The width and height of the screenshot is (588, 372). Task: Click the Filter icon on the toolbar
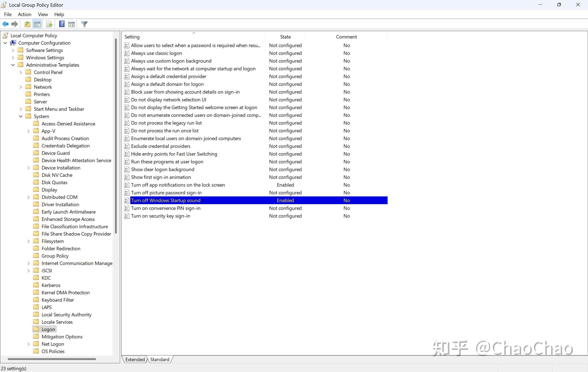coord(84,24)
